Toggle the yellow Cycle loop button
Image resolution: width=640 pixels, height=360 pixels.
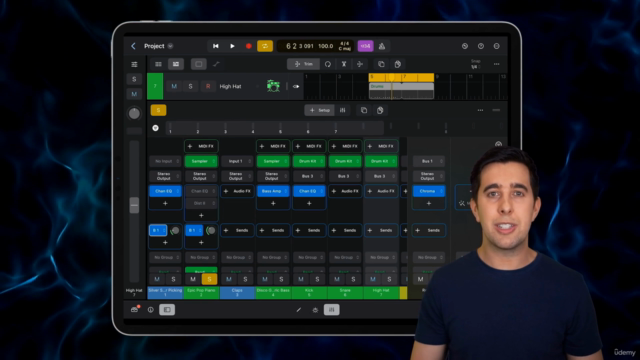tap(265, 46)
